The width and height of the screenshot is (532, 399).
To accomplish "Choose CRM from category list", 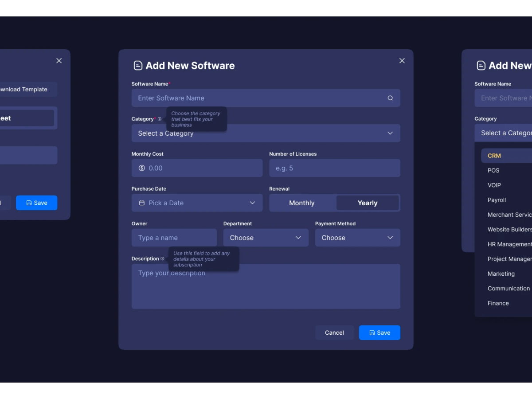I will coord(506,156).
